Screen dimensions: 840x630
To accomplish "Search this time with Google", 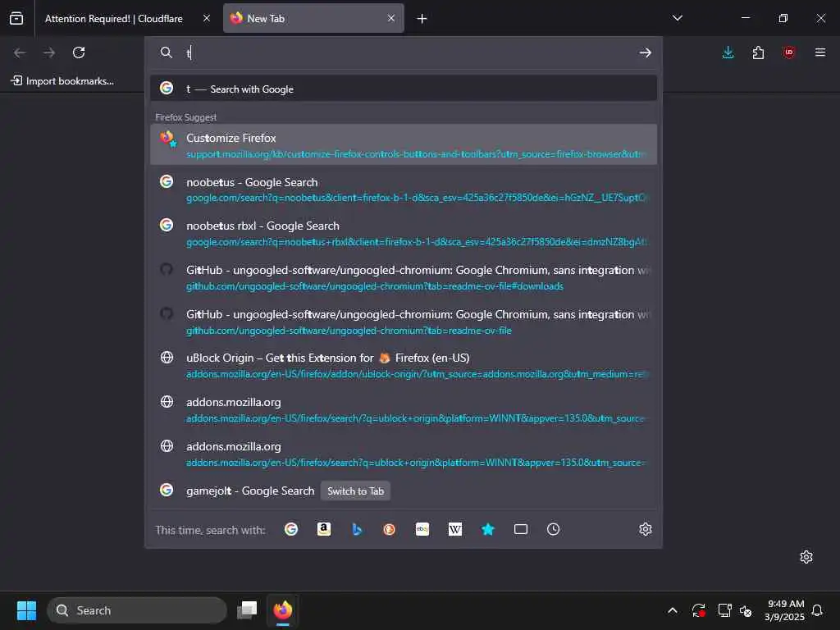I will click(x=291, y=529).
